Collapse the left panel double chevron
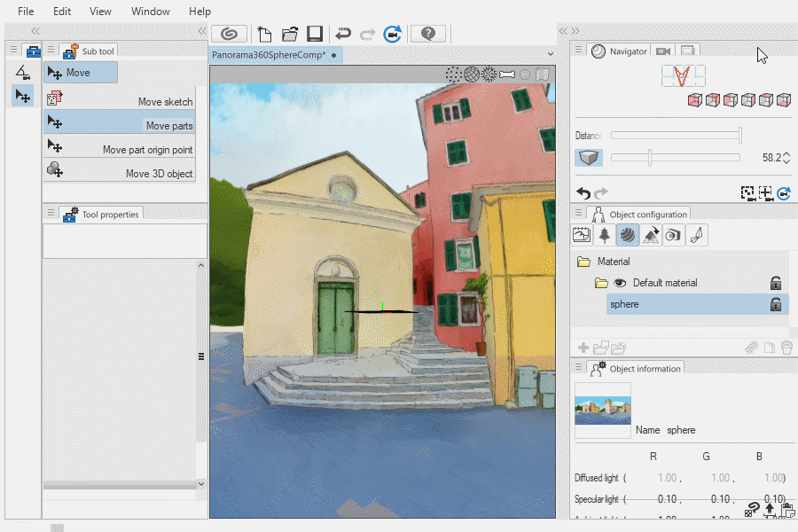The width and height of the screenshot is (798, 532). point(35,30)
